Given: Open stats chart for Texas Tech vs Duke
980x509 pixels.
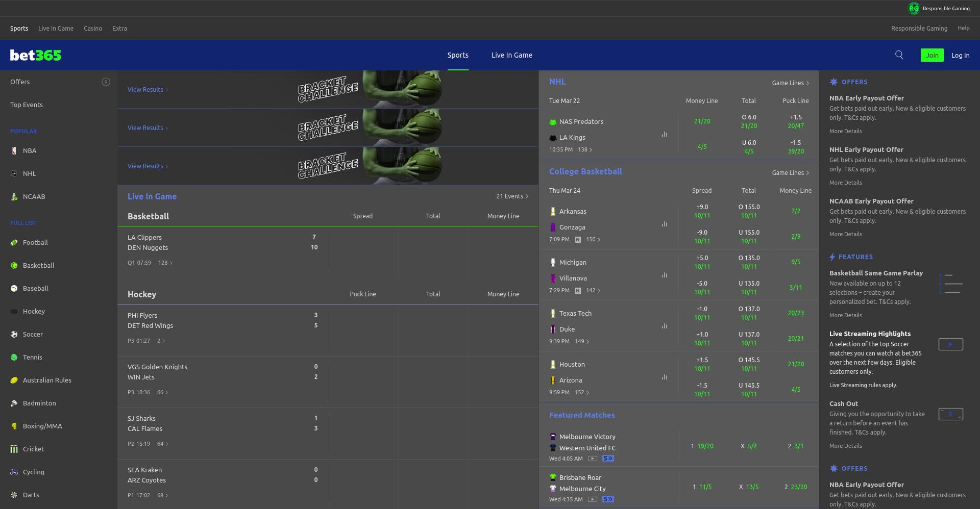Looking at the screenshot, I should [x=665, y=326].
